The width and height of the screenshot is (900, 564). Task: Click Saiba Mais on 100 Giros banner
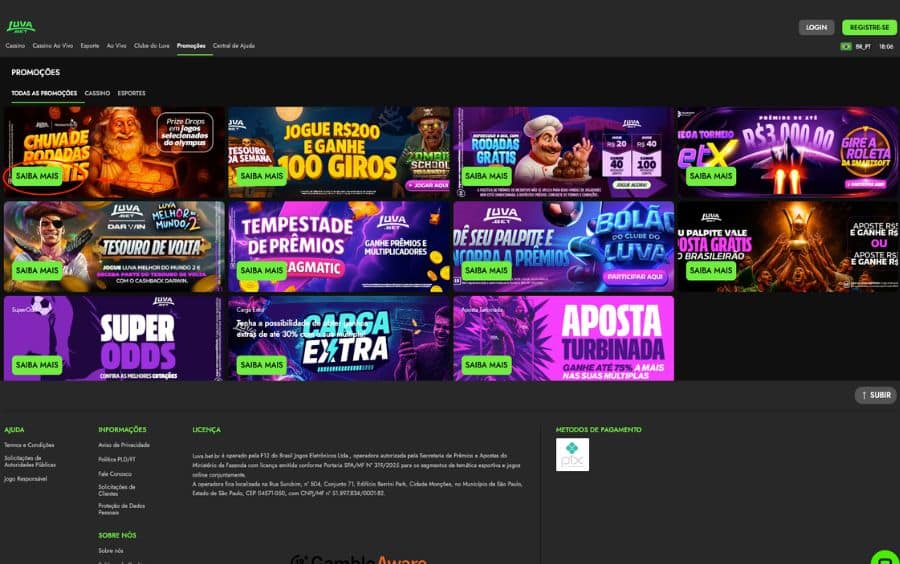click(x=261, y=176)
